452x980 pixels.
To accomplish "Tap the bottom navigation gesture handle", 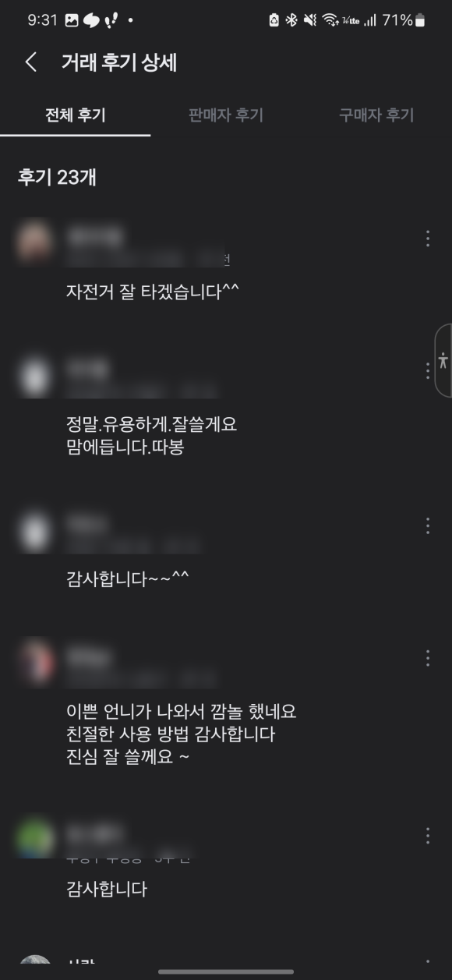I will point(226,971).
